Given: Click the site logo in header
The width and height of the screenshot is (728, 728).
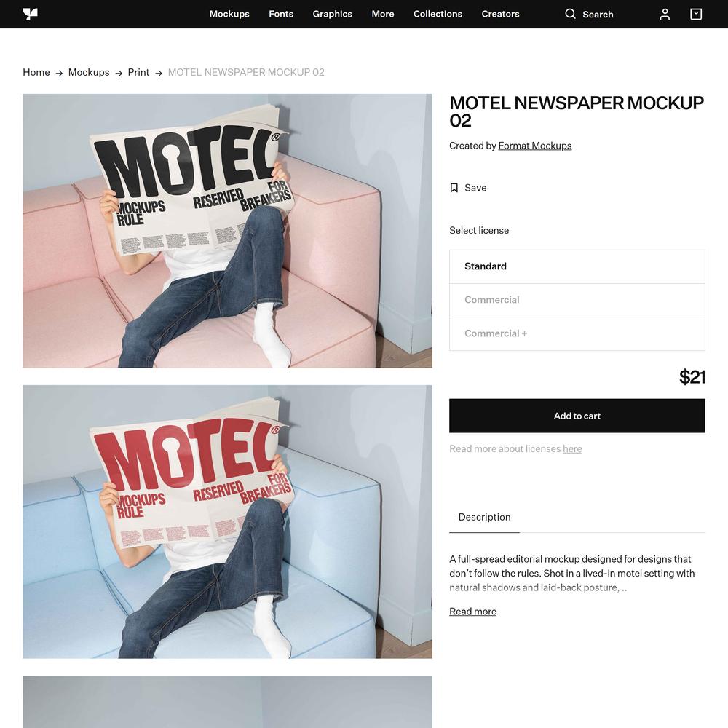Looking at the screenshot, I should (x=30, y=14).
